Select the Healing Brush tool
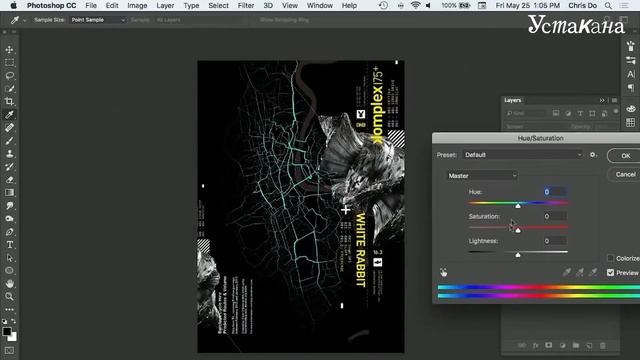The image size is (640, 360). [x=9, y=127]
